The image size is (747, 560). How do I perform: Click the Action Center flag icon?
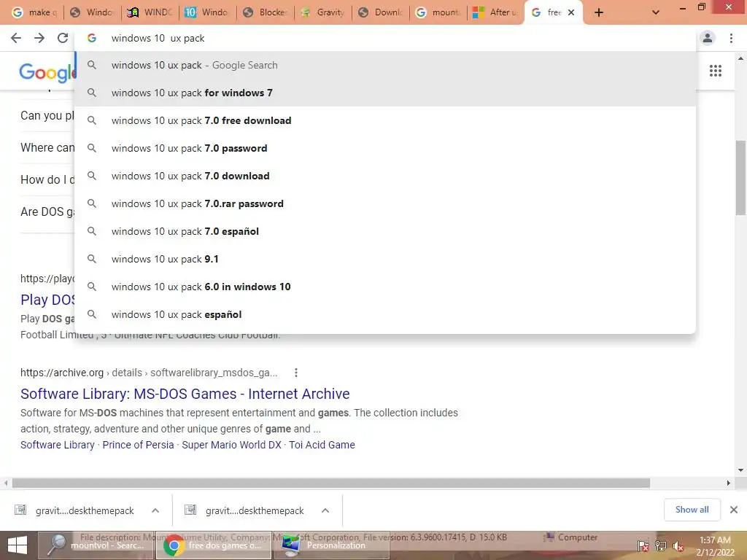[x=643, y=545]
